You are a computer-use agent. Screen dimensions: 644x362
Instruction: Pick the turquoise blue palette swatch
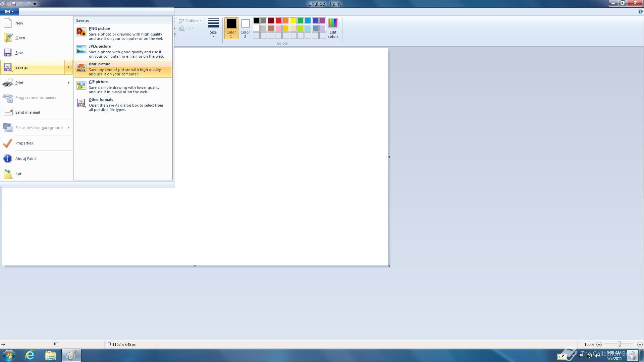tap(308, 21)
